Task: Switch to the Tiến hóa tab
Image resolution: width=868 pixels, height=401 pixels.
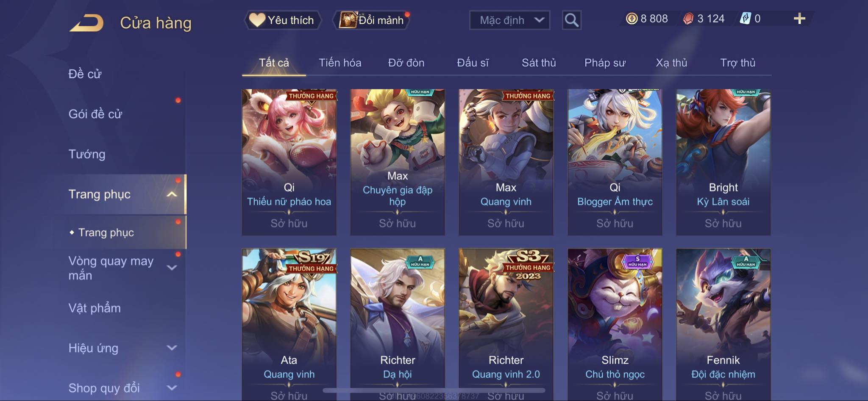Action: click(x=340, y=63)
